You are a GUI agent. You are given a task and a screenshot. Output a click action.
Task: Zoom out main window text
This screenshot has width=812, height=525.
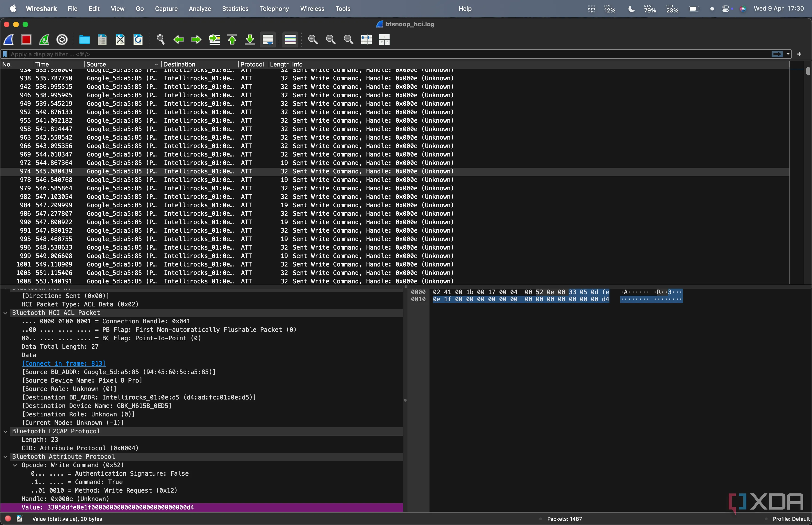point(331,39)
